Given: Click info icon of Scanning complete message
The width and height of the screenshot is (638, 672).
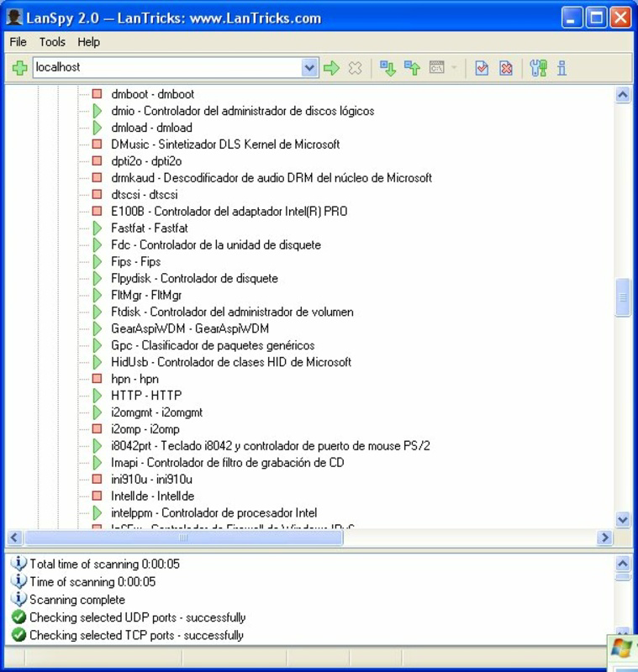Looking at the screenshot, I should 18,599.
